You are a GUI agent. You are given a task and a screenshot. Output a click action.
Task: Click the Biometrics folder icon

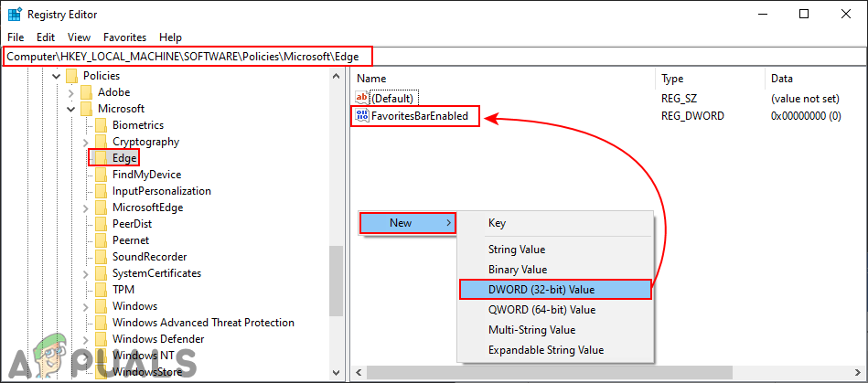click(102, 125)
